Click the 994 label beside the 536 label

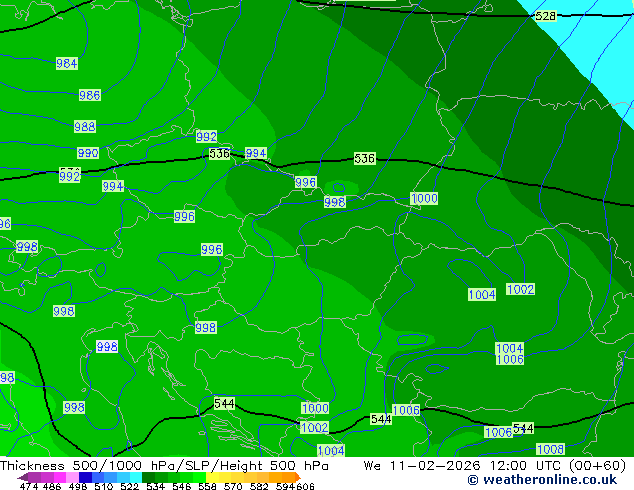[x=256, y=153]
